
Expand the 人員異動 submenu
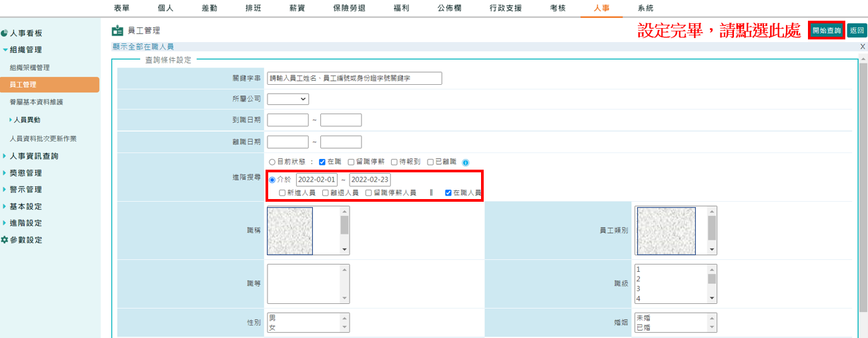coord(25,120)
